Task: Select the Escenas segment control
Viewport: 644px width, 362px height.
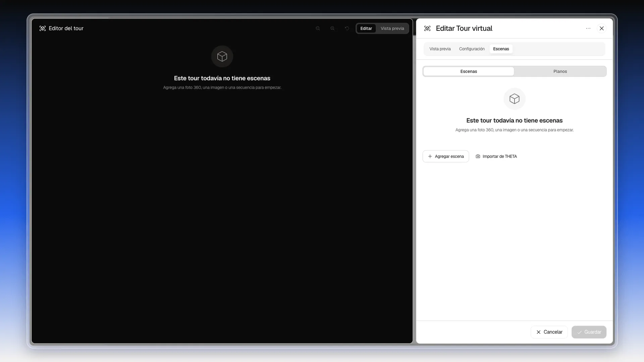Action: pyautogui.click(x=469, y=71)
